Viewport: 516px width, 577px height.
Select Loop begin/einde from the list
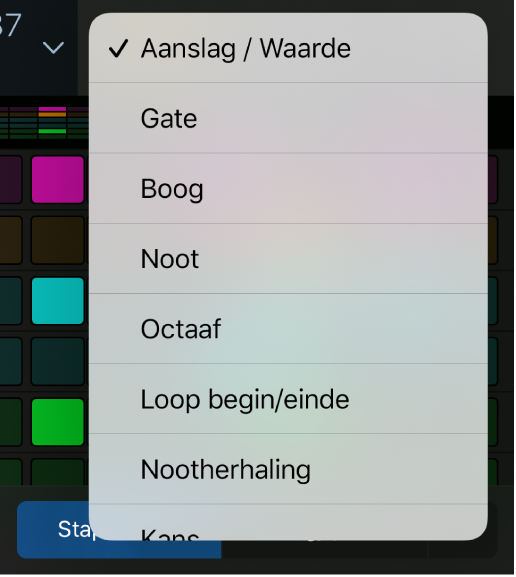click(x=288, y=399)
